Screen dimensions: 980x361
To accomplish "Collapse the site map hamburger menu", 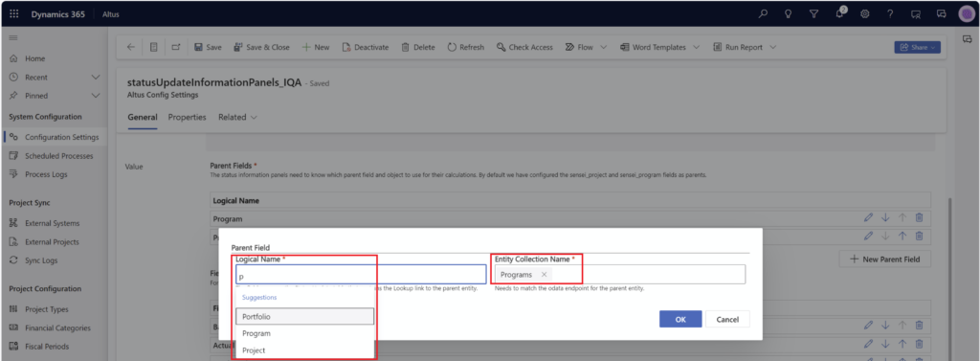I will point(13,39).
